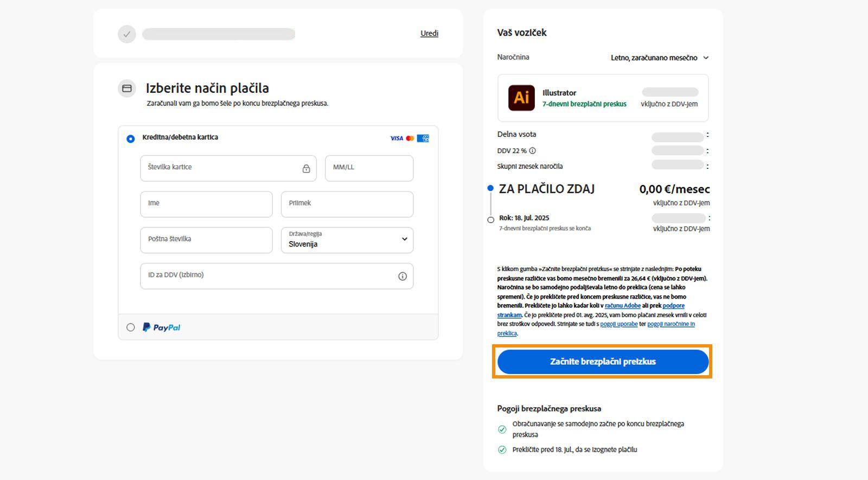Click the PayPal logo

pyautogui.click(x=161, y=327)
